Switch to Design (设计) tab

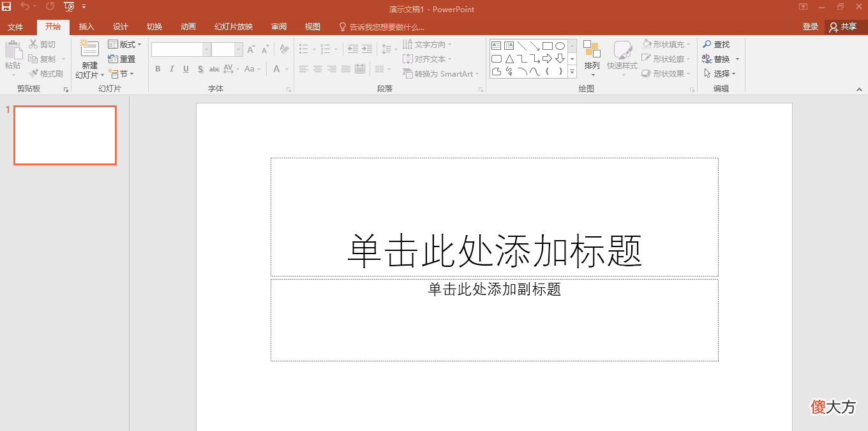[121, 27]
